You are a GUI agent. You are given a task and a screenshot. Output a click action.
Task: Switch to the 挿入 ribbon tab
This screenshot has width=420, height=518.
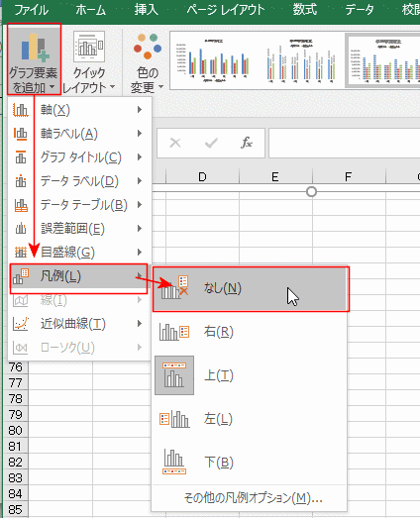(146, 9)
